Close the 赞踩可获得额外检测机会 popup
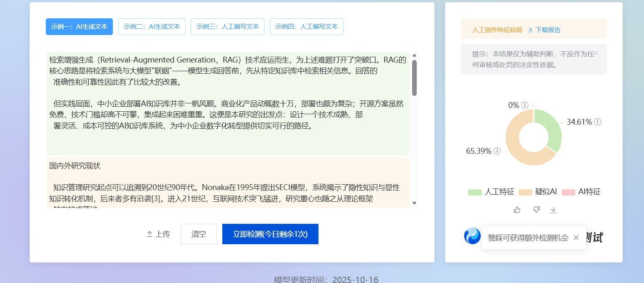Image resolution: width=644 pixels, height=283 pixels. pos(576,238)
